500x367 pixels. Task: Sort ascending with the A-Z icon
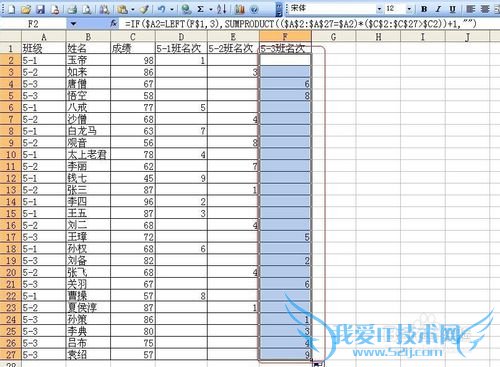[x=221, y=9]
